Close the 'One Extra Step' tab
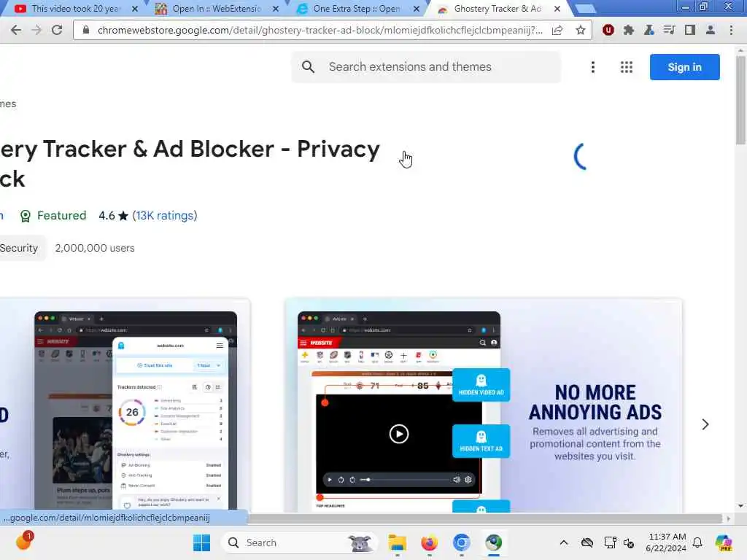Image resolution: width=747 pixels, height=560 pixels. point(417,9)
